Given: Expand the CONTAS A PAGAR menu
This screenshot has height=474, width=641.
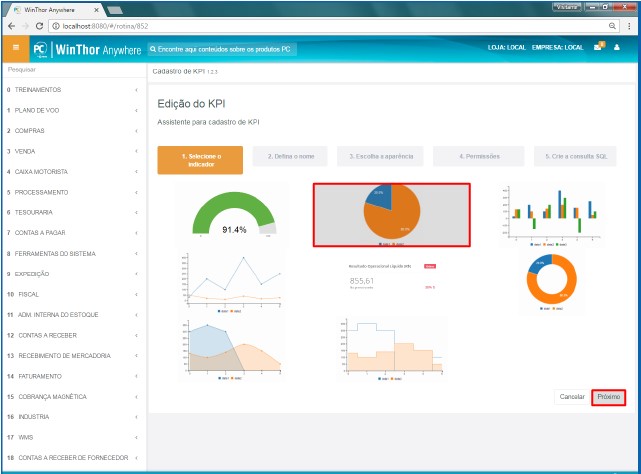Looking at the screenshot, I should tap(74, 233).
